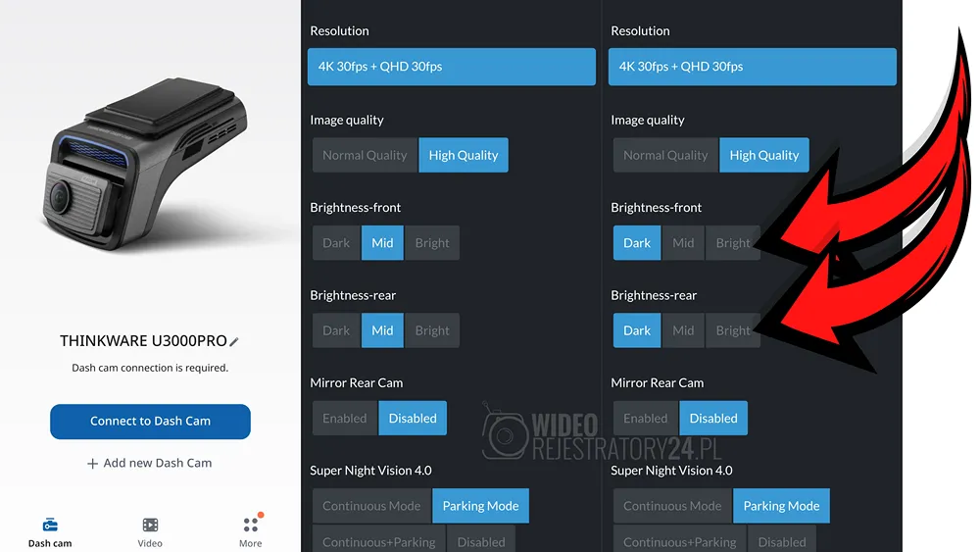Open left Resolution 4K 30fps selector
Screen dimensions: 980x552
(451, 67)
